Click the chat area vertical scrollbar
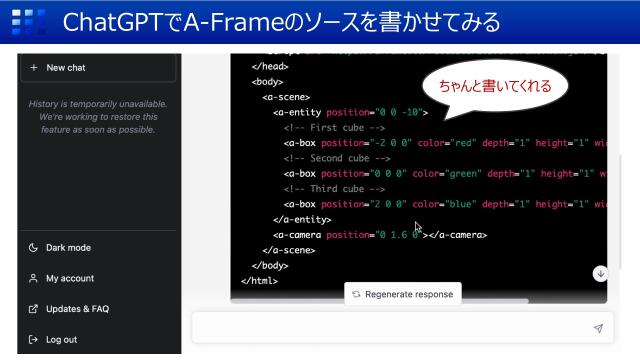Screen dimensions: 640x360 point(620,212)
